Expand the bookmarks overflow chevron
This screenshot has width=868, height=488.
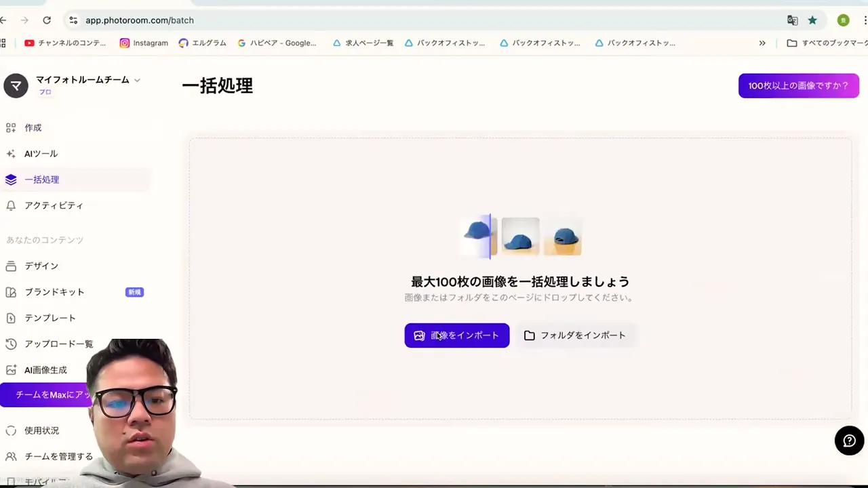(762, 43)
